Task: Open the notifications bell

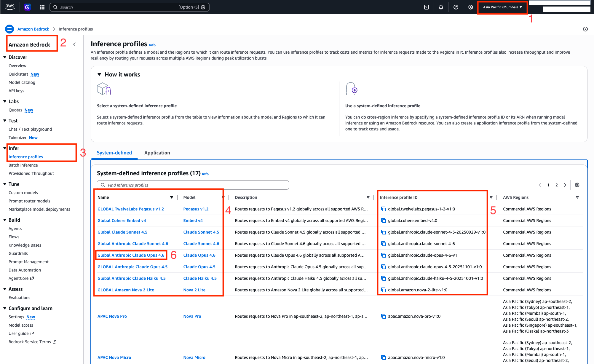Action: [x=441, y=7]
